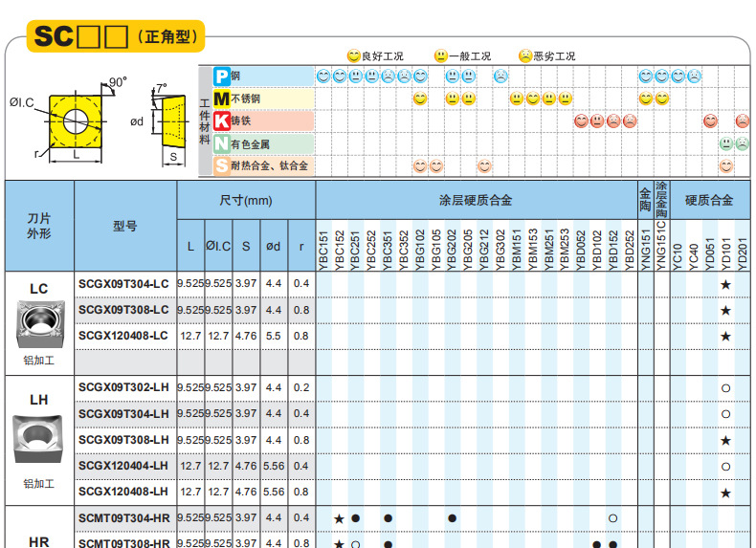Click the 铝加工 caption under the LC insert
Screen dimensions: 756x548
39,361
